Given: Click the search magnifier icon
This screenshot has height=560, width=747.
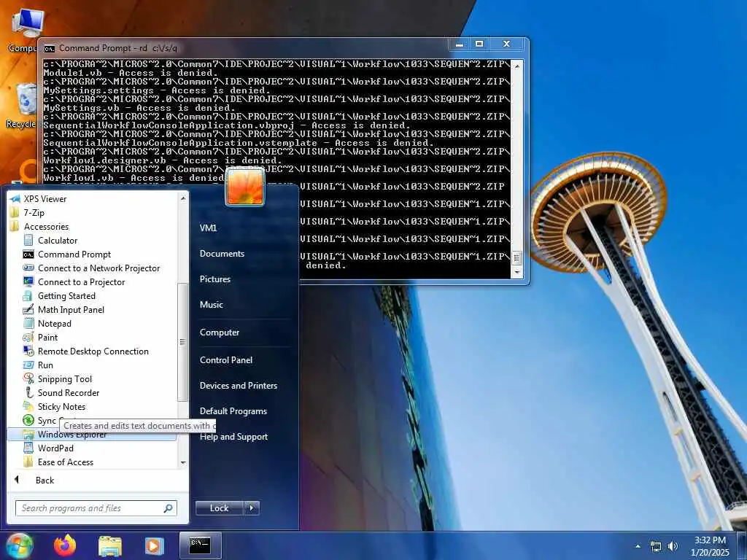Looking at the screenshot, I should [169, 508].
